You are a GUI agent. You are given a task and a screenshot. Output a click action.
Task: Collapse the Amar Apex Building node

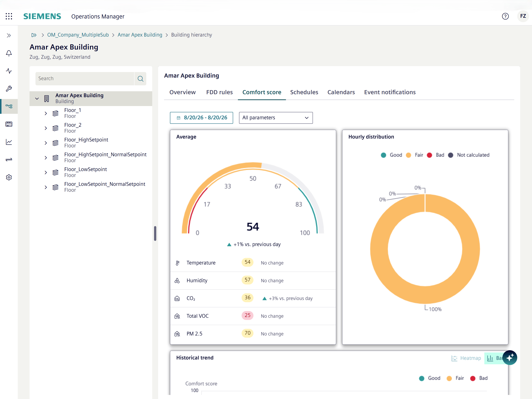(x=37, y=99)
